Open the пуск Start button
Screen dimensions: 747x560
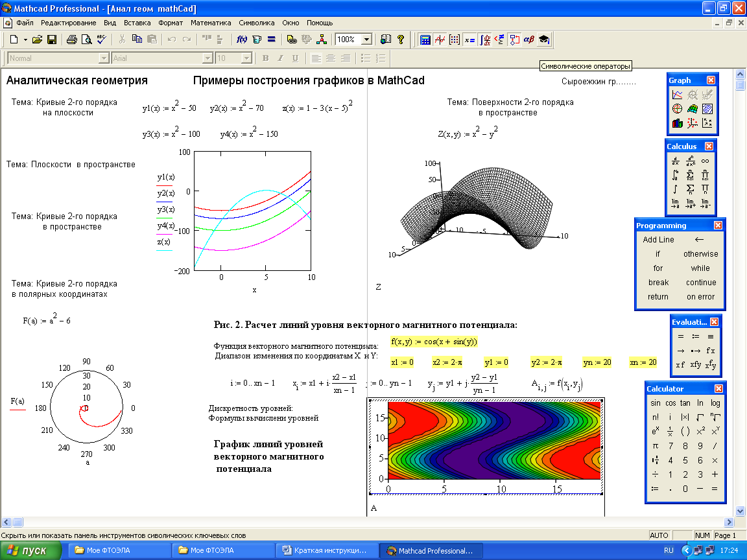pyautogui.click(x=30, y=550)
